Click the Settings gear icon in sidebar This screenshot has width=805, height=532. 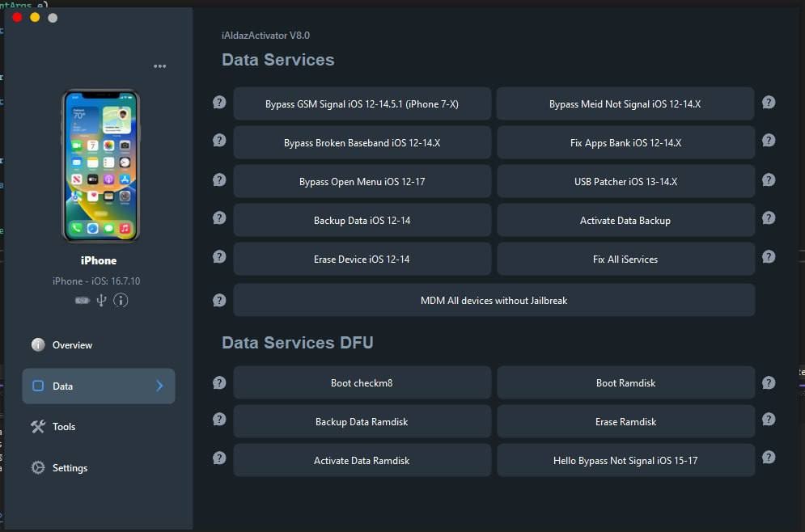coord(38,467)
